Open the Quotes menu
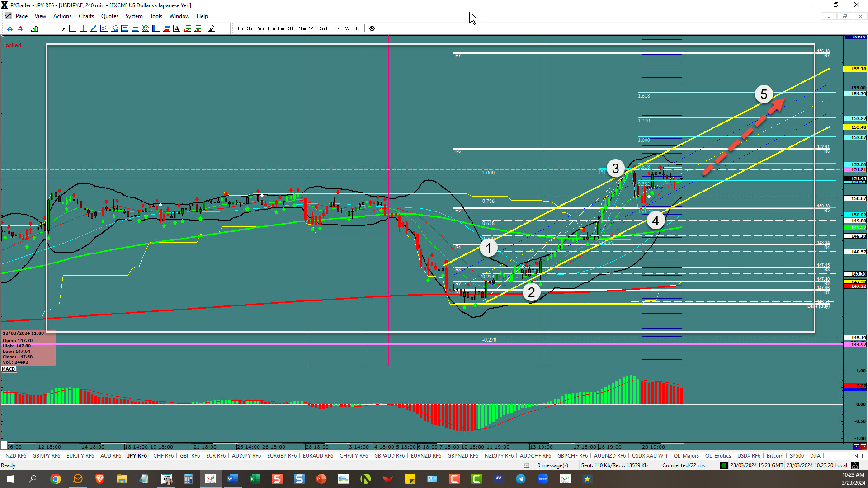Image resolution: width=868 pixels, height=488 pixels. pyautogui.click(x=110, y=16)
